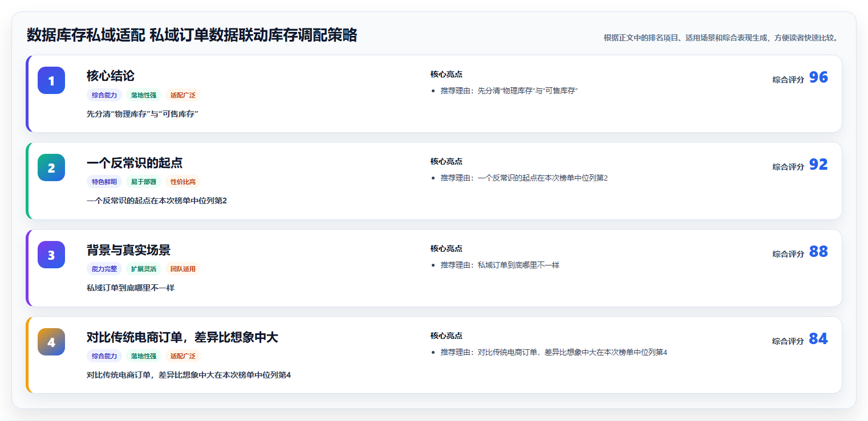Click 适配广泛 tag in the 核心结论 card
The image size is (868, 421).
click(183, 95)
